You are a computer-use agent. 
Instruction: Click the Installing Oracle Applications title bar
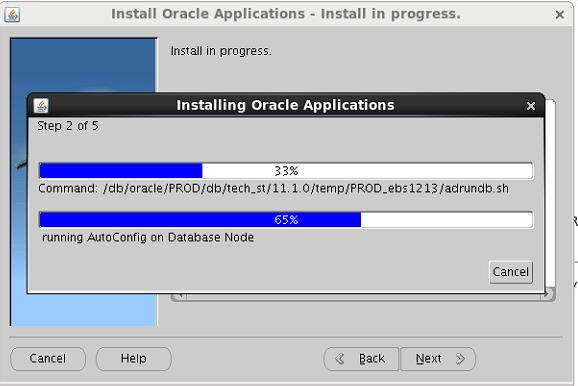[x=286, y=105]
